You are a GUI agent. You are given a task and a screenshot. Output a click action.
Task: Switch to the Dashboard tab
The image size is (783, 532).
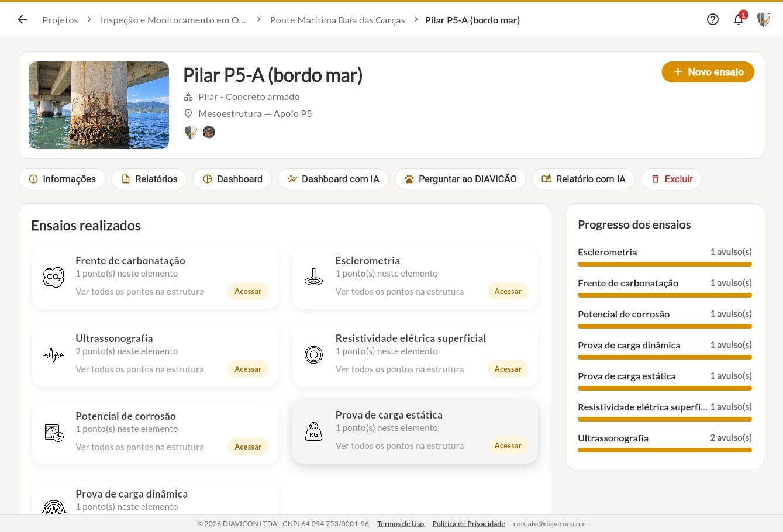(x=232, y=179)
